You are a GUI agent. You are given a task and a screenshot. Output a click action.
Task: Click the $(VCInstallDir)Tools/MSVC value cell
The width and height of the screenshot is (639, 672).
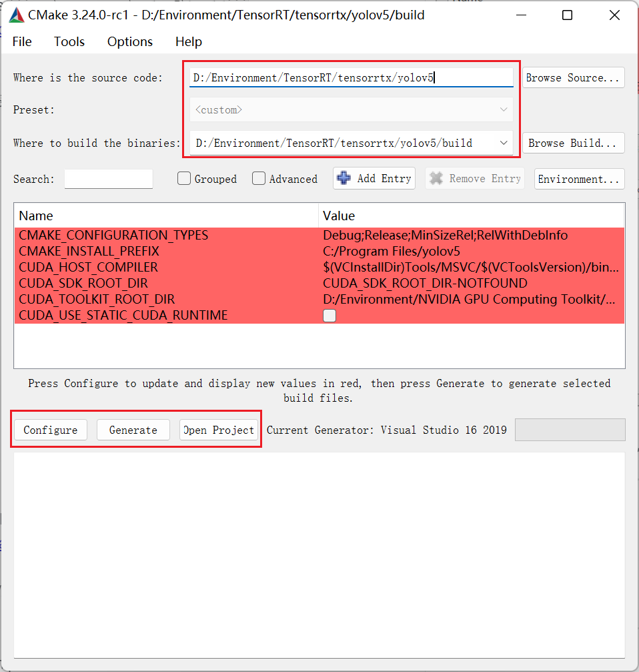click(x=471, y=268)
